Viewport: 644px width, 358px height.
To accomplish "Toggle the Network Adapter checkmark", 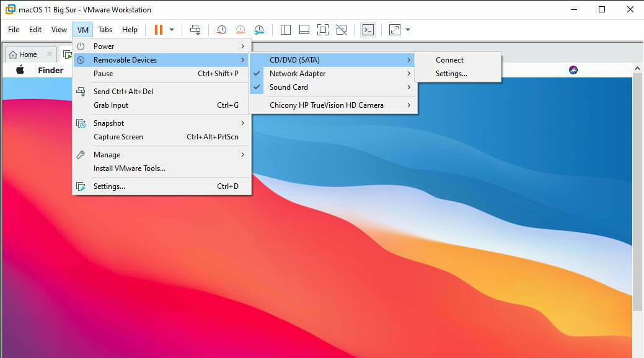I will [257, 74].
